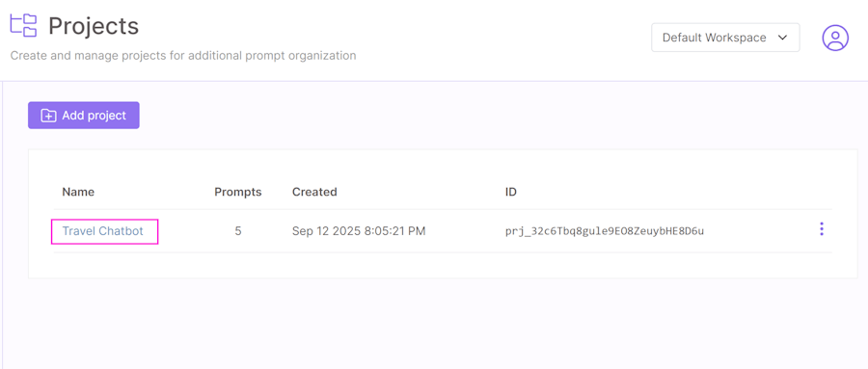Click the ID column header
The width and height of the screenshot is (868, 369).
coord(511,192)
